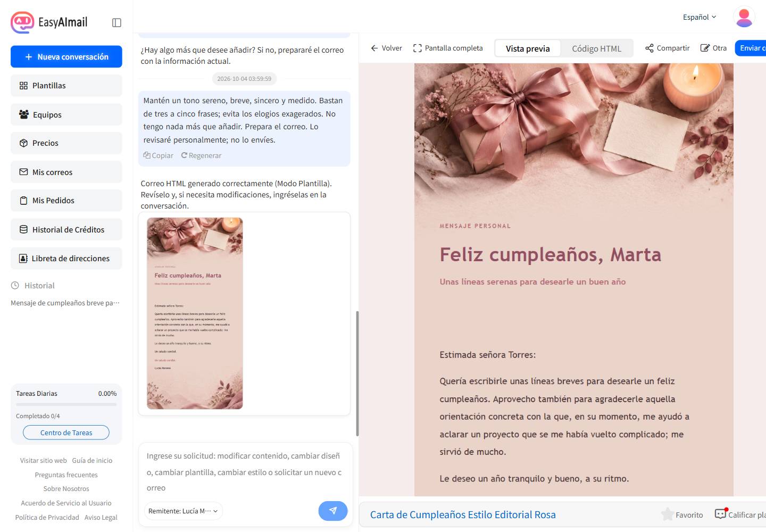The image size is (766, 532).
Task: Open the 'Mensaje de cumpleaños breve' history entry
Action: (65, 303)
